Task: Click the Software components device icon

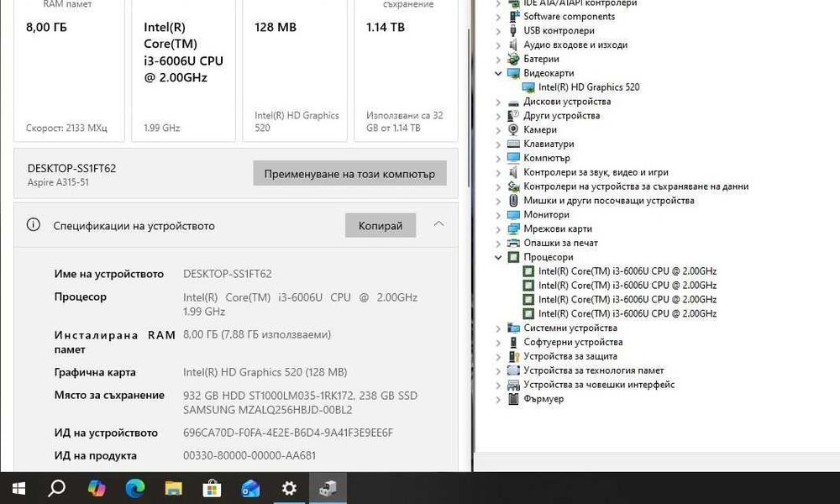Action: tap(513, 17)
